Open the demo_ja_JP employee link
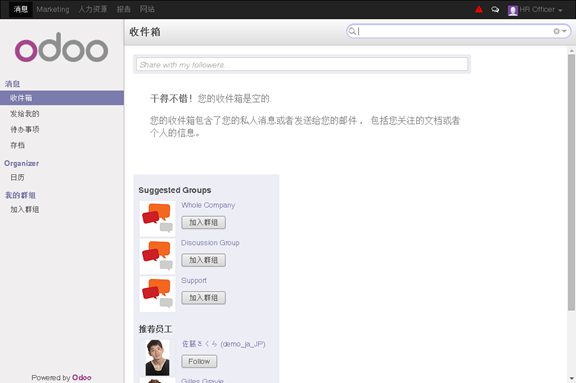 click(x=223, y=344)
